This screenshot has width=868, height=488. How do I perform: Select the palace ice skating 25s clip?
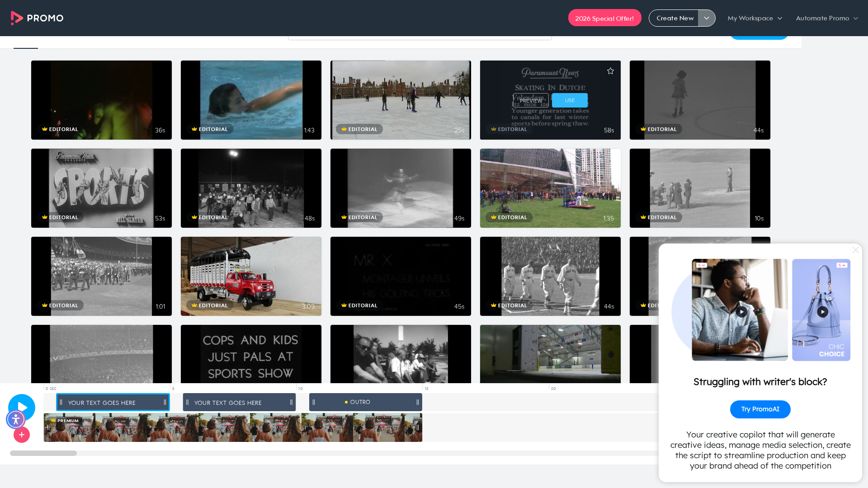coord(401,100)
